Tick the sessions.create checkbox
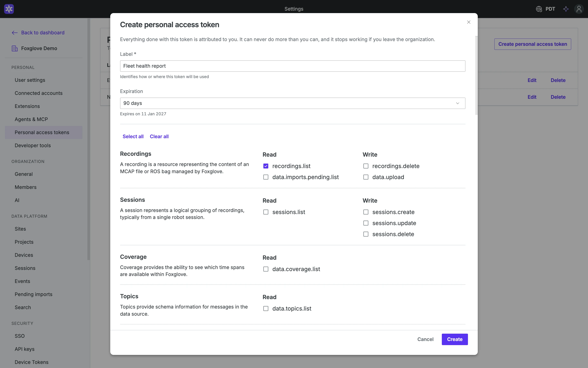Image resolution: width=588 pixels, height=368 pixels. [x=366, y=212]
